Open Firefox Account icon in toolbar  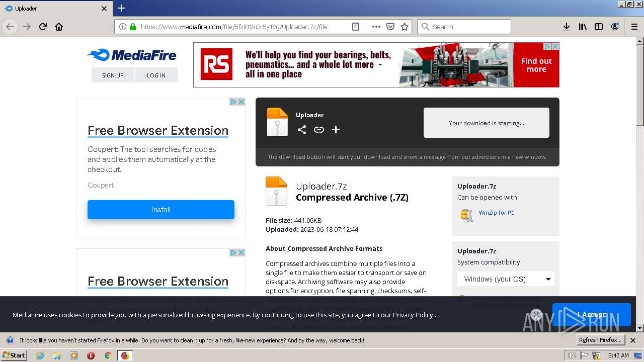point(615,27)
